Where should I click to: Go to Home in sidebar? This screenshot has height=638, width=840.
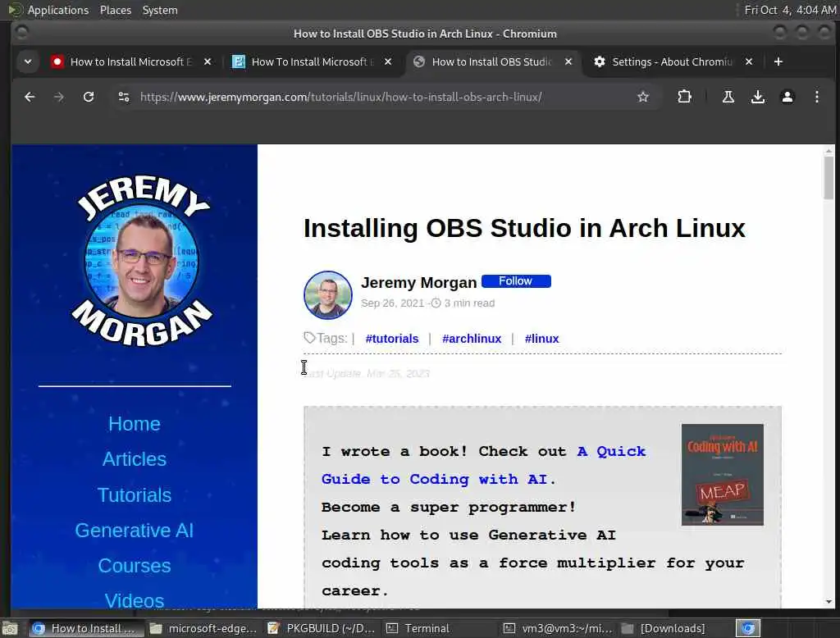(x=135, y=424)
